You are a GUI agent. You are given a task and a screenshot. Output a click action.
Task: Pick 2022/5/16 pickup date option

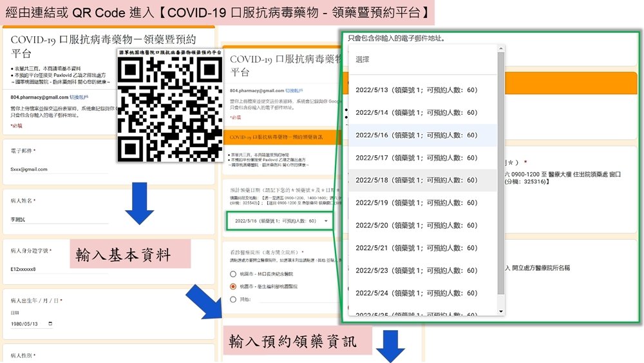423,135
